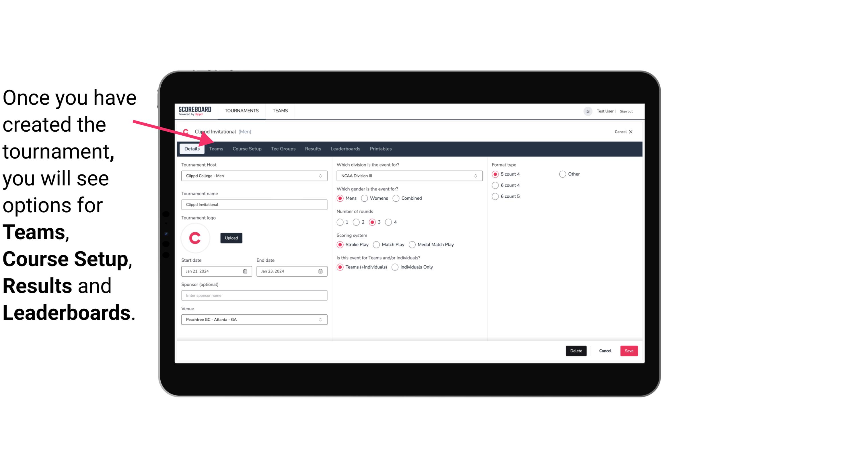Screen dimensions: 868x467
Task: Click the venue dropdown arrow
Action: [320, 319]
